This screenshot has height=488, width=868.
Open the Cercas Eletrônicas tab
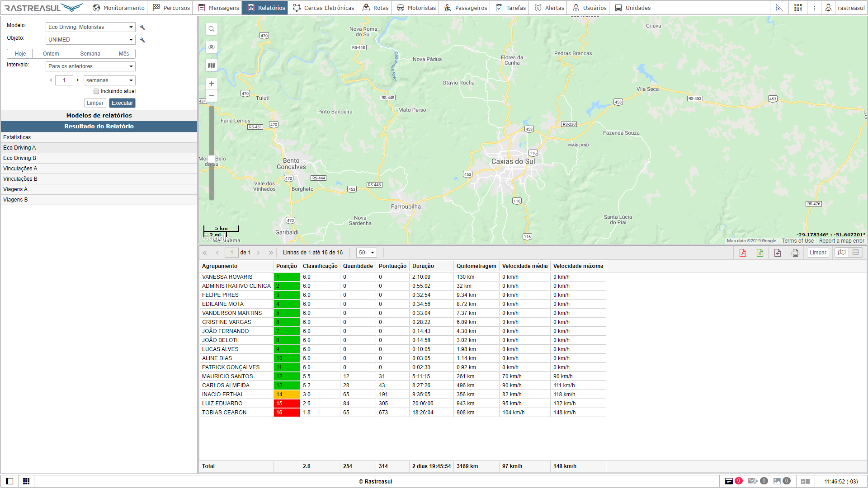point(324,8)
